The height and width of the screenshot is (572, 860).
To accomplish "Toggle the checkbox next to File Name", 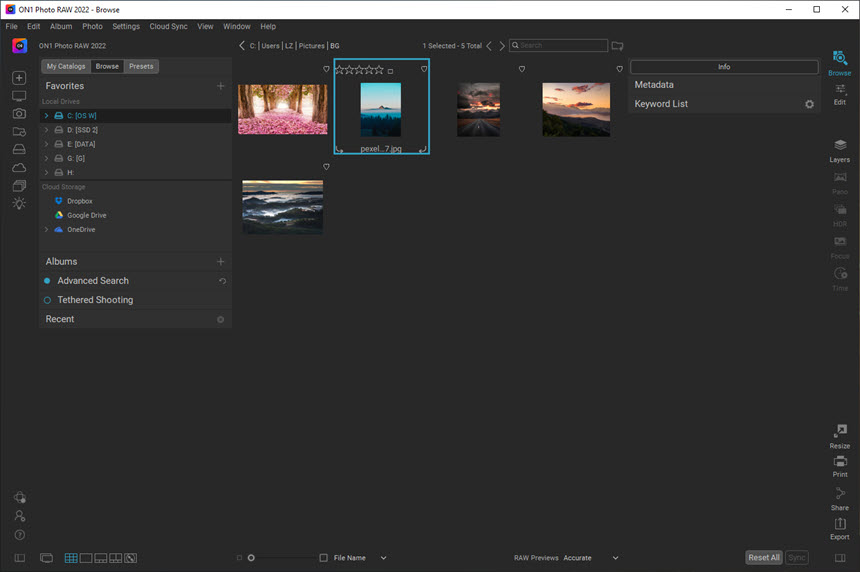I will click(x=324, y=558).
